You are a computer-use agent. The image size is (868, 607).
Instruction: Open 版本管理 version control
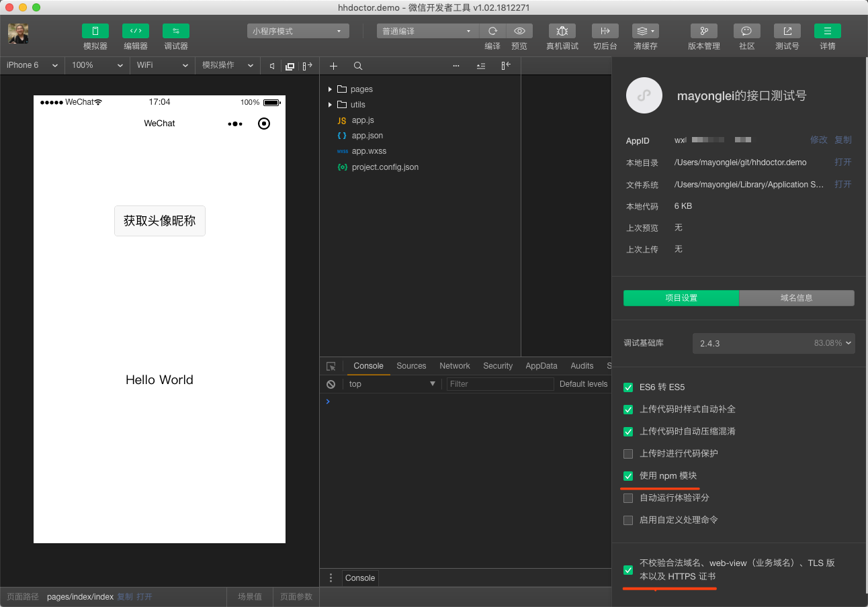tap(704, 31)
